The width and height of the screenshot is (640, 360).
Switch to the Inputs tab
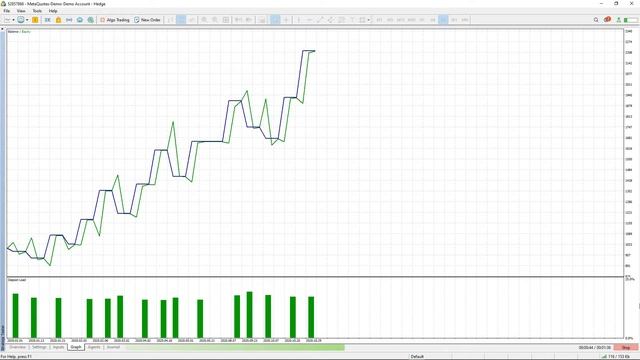(x=58, y=347)
